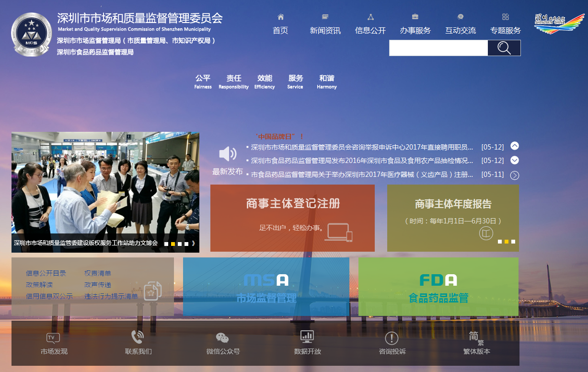
Task: Open the circled right arrow for more news
Action: pyautogui.click(x=515, y=175)
